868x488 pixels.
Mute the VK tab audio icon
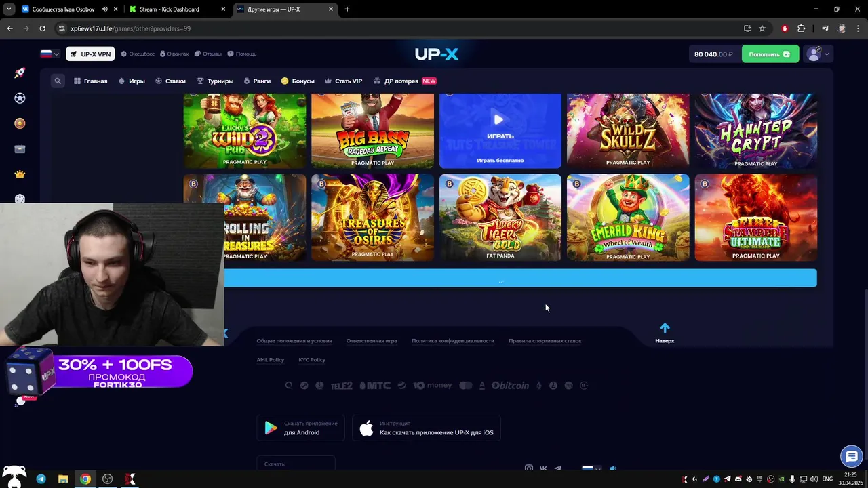click(104, 9)
